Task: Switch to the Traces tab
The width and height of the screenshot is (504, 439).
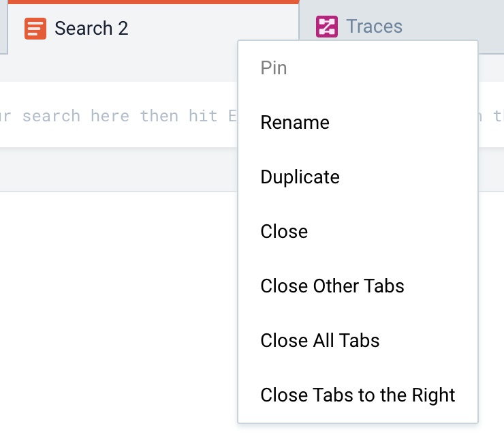Action: click(x=374, y=27)
